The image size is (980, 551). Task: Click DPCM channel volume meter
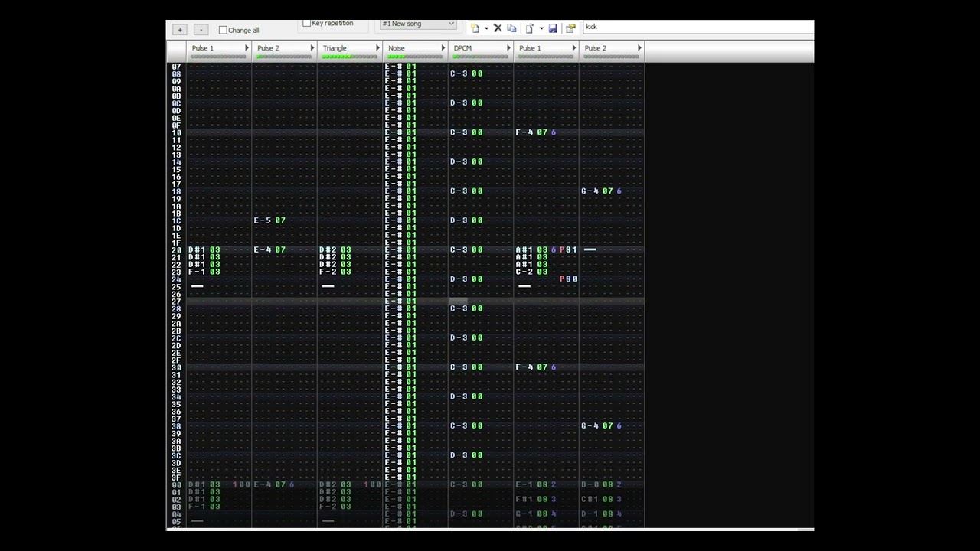(x=480, y=57)
